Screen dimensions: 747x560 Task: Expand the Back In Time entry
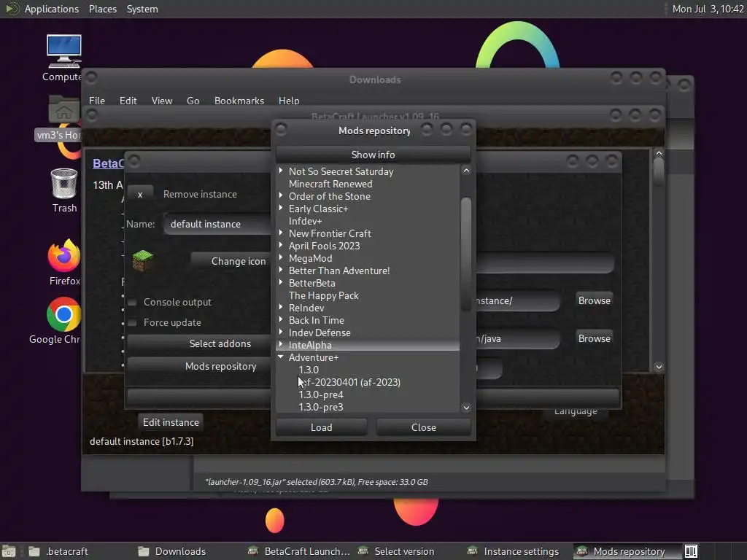click(x=281, y=319)
